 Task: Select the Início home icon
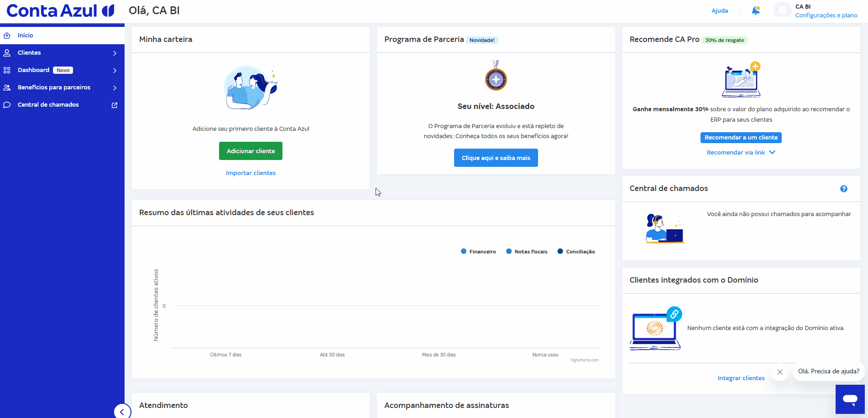coord(7,35)
